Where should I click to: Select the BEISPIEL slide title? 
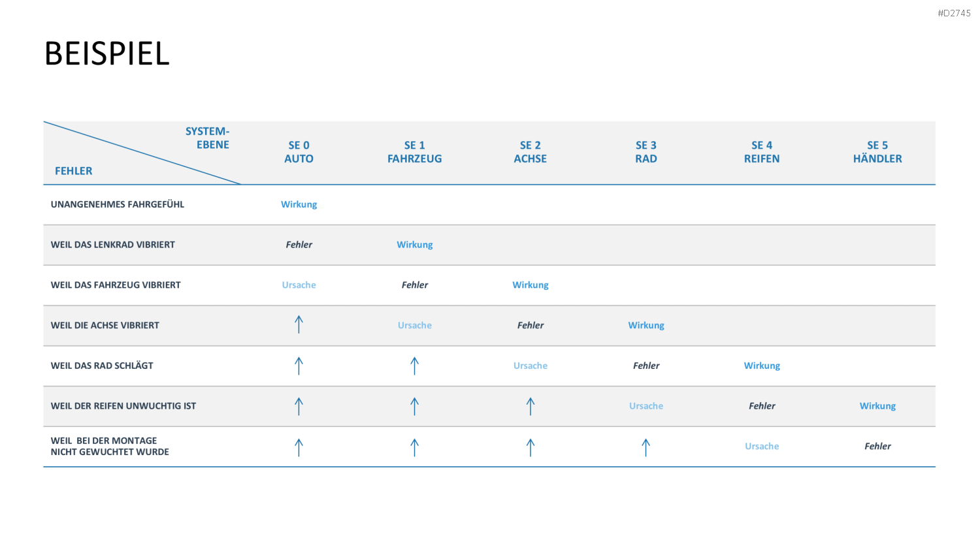point(107,54)
